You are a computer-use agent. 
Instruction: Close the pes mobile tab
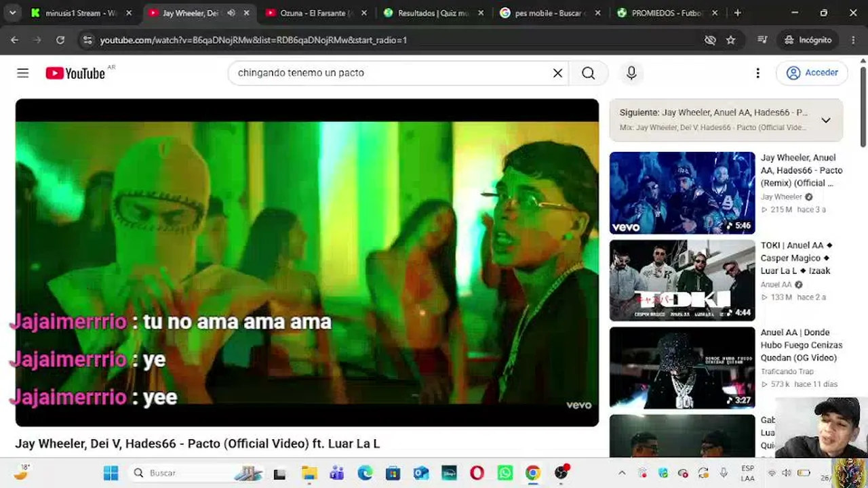[598, 13]
